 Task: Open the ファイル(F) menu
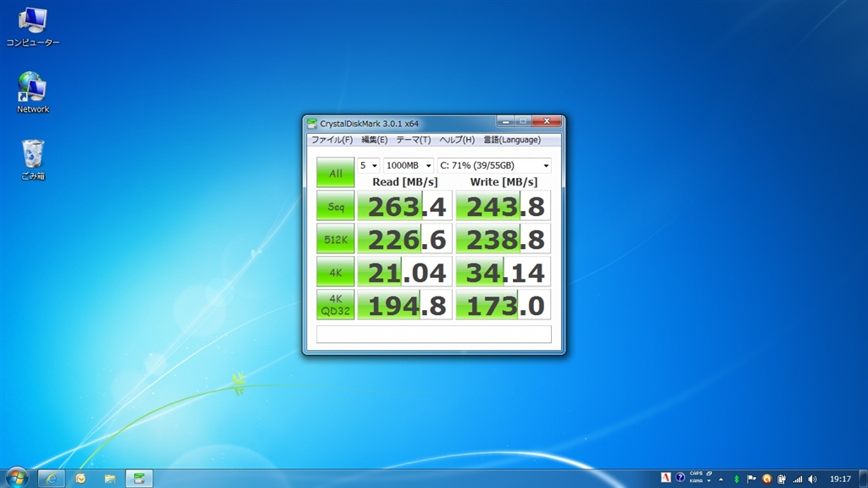point(331,140)
